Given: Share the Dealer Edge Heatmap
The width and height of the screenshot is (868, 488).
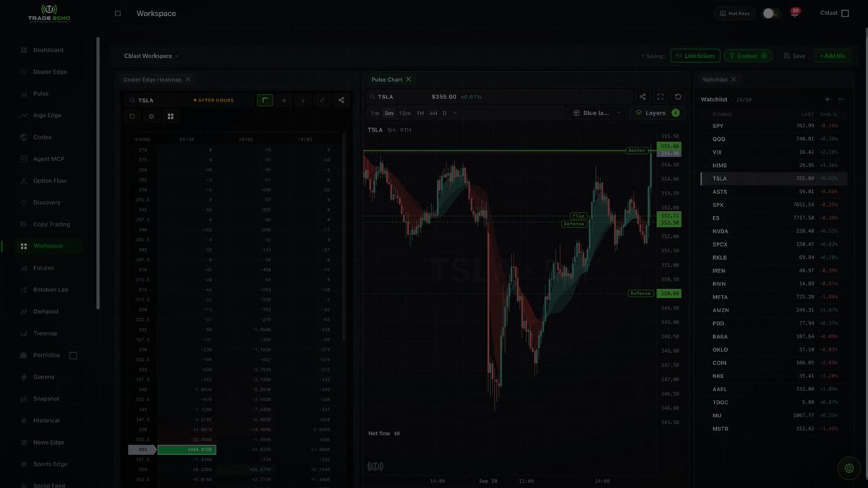Looking at the screenshot, I should [341, 100].
